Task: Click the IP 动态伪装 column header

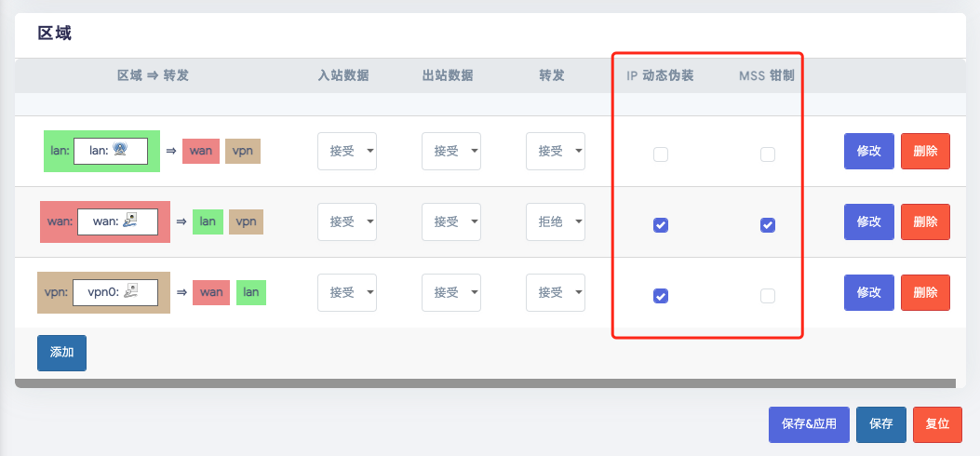Action: pos(661,75)
